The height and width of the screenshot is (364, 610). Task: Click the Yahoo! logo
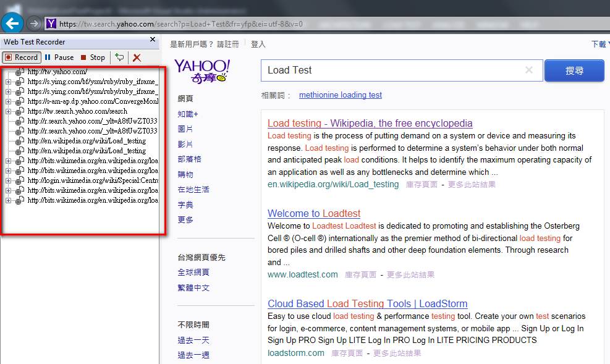[x=202, y=71]
